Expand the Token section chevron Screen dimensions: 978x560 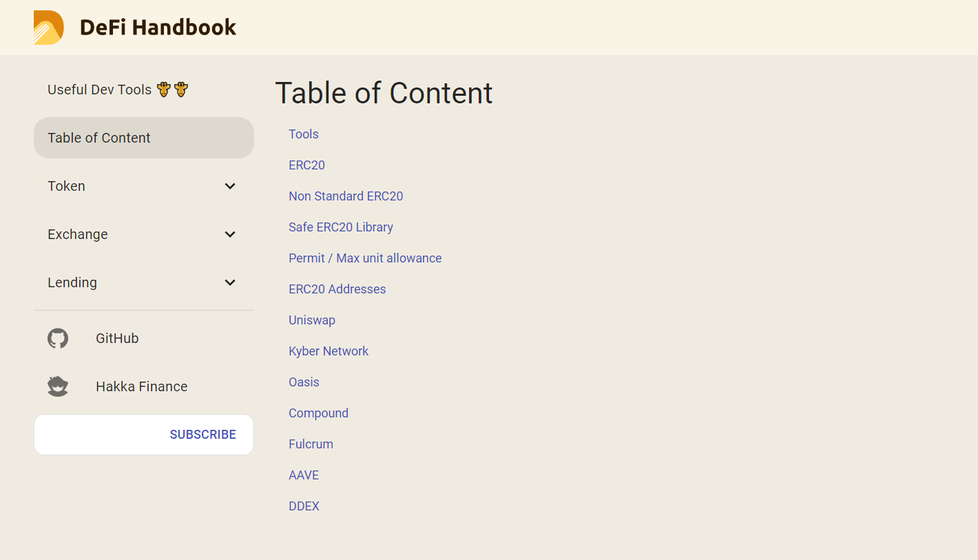tap(230, 186)
